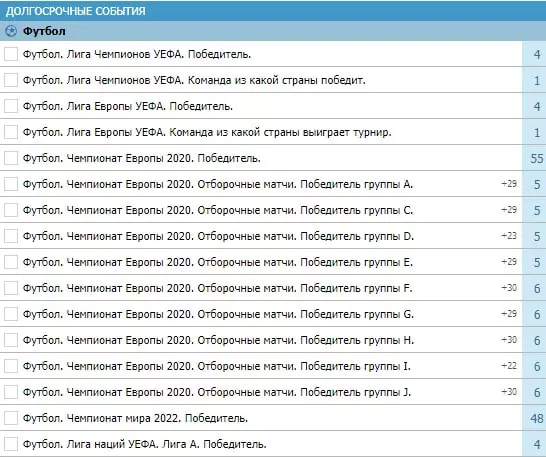Open Отборочные матчи Победитель группы J event
This screenshot has height=457, width=546.
tap(217, 392)
